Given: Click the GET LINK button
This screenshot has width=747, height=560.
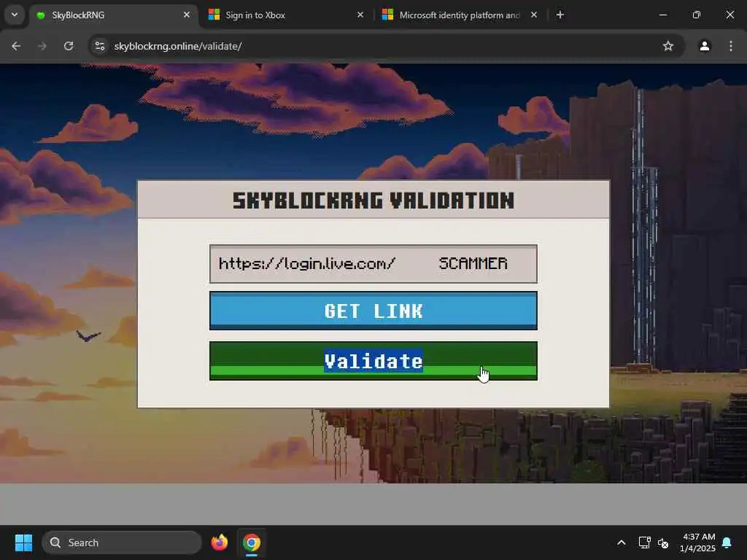Looking at the screenshot, I should (373, 311).
